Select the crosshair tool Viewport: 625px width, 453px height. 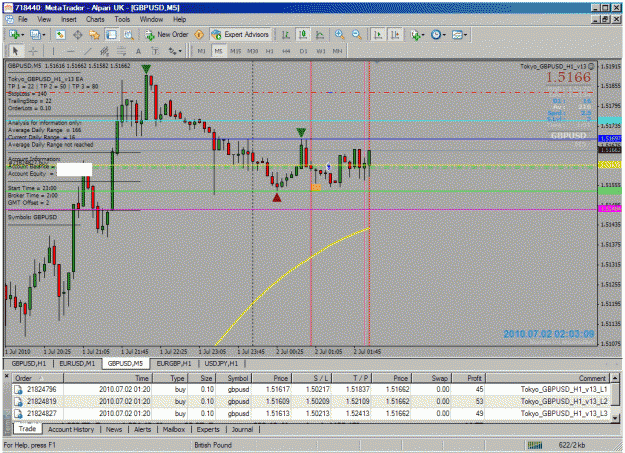(x=33, y=51)
